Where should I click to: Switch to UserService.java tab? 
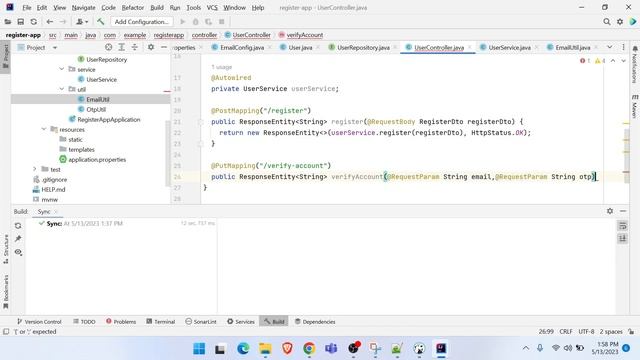tap(509, 48)
